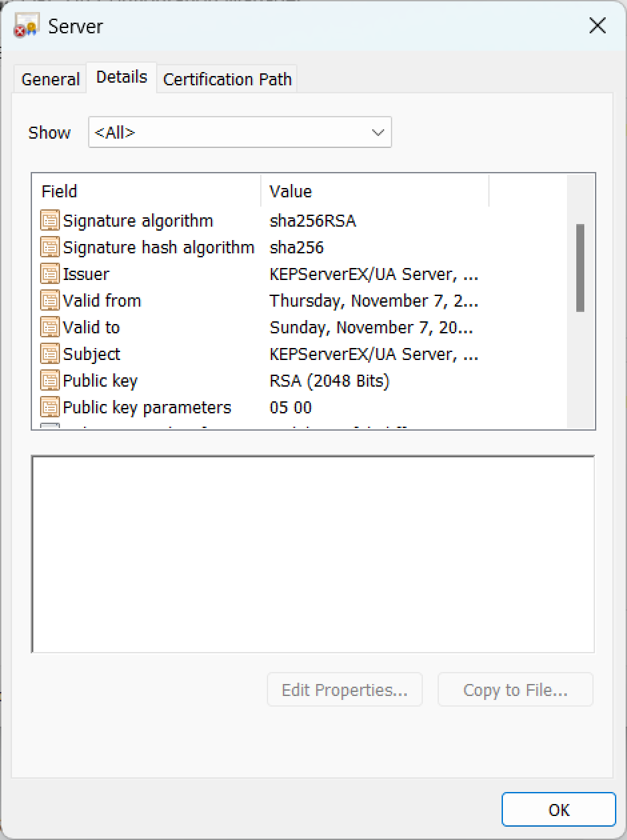Click the certificate icon in title bar

(27, 27)
